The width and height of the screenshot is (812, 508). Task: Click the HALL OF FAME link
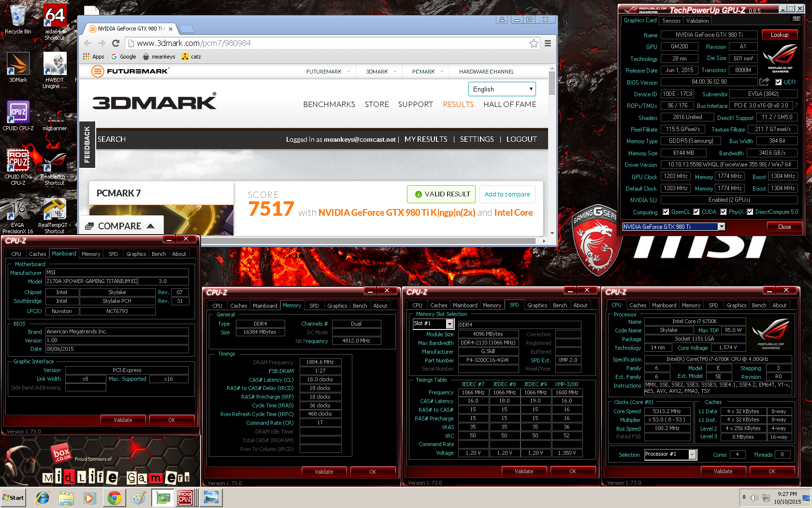[x=510, y=104]
